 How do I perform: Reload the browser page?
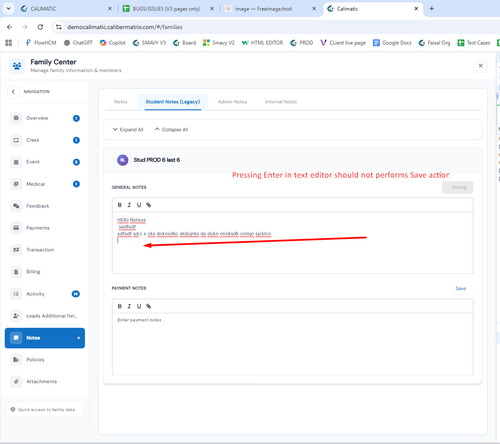pos(40,27)
